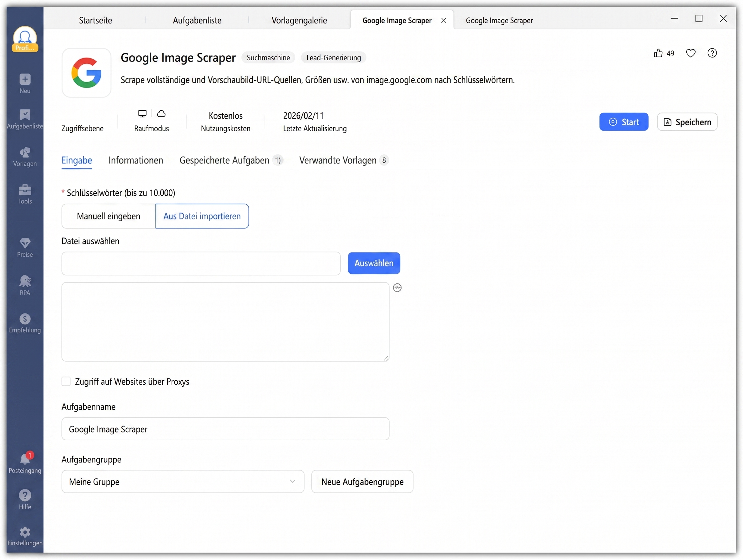Open the RPA section in sidebar

25,285
